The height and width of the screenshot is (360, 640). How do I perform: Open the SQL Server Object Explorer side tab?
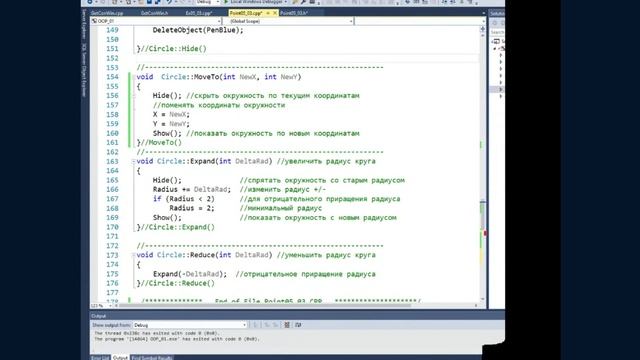pos(84,70)
